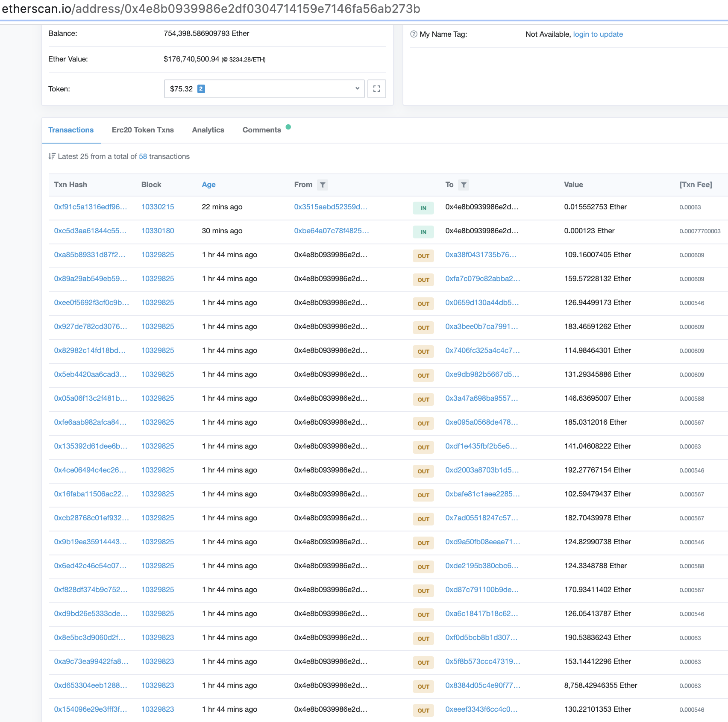Click the From column filter icon
728x722 pixels.
tap(323, 185)
